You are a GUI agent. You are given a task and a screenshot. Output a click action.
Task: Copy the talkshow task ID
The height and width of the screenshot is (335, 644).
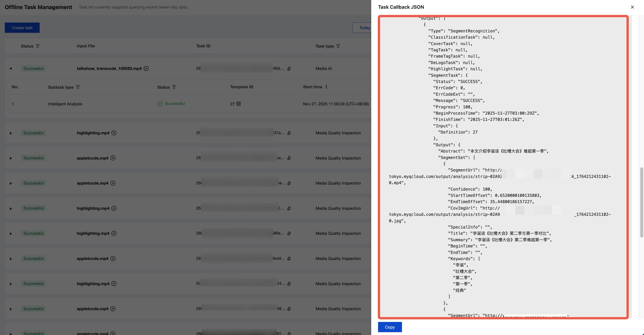(289, 68)
